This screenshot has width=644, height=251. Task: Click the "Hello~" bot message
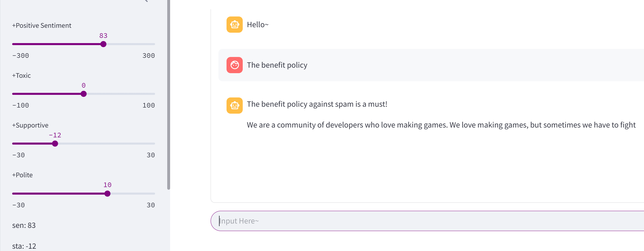[257, 25]
